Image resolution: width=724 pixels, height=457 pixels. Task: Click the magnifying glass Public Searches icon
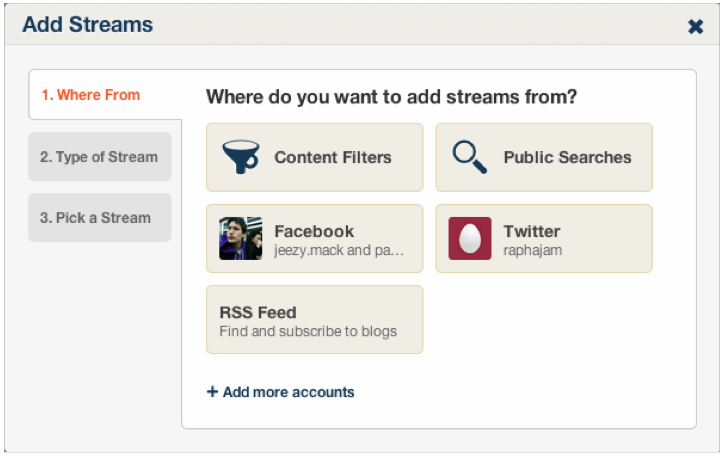[469, 157]
